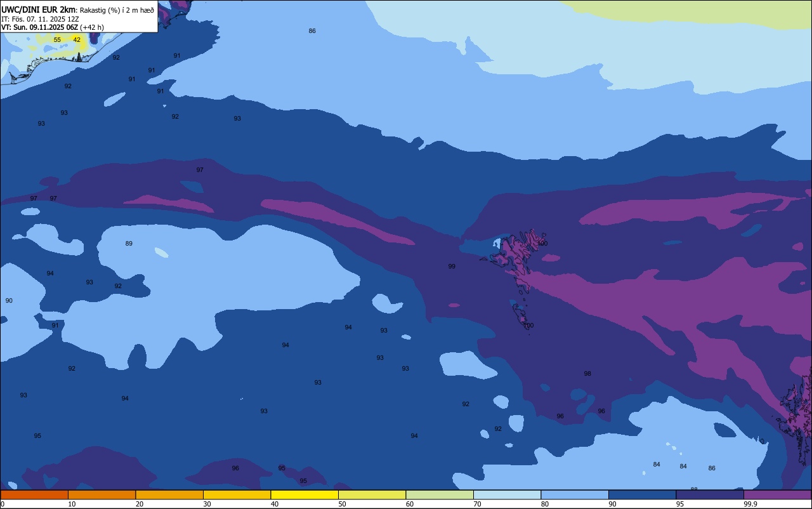
Task: Select the medium blue 90–95 legend swatch
Action: coord(642,494)
